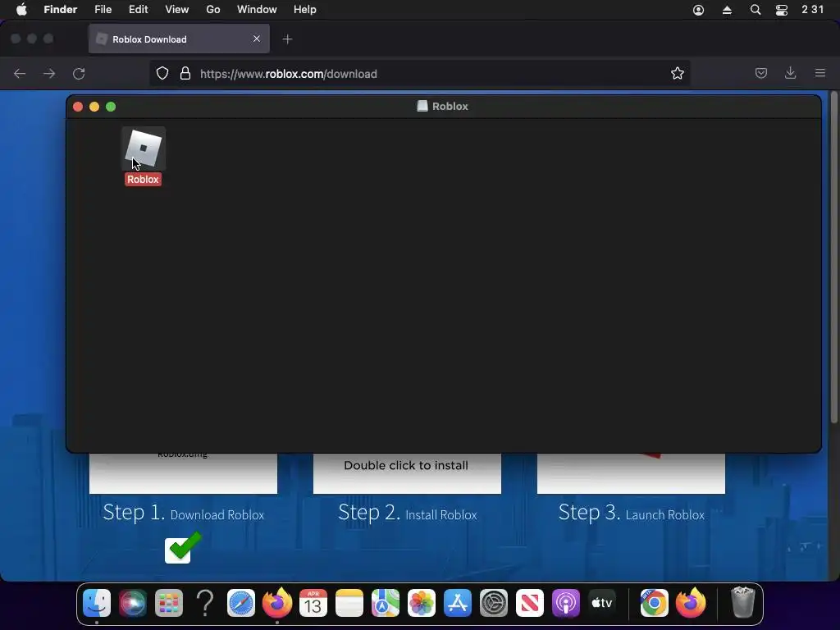The image size is (840, 630).
Task: Open Firefox icon next to Trash in Dock
Action: (x=691, y=603)
